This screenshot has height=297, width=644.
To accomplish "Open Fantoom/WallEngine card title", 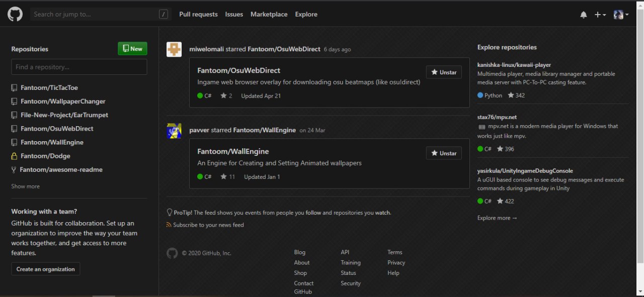I will (x=233, y=151).
